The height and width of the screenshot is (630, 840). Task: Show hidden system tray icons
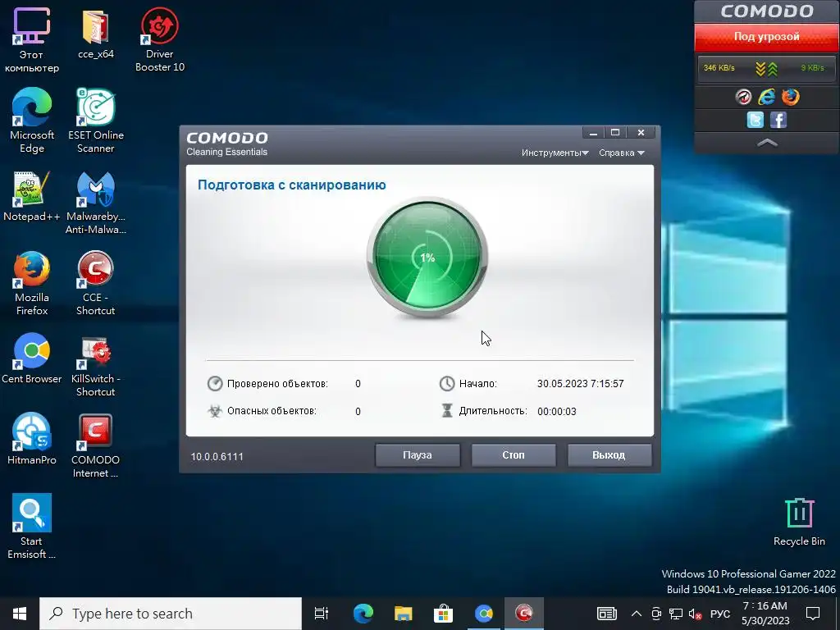[636, 614]
